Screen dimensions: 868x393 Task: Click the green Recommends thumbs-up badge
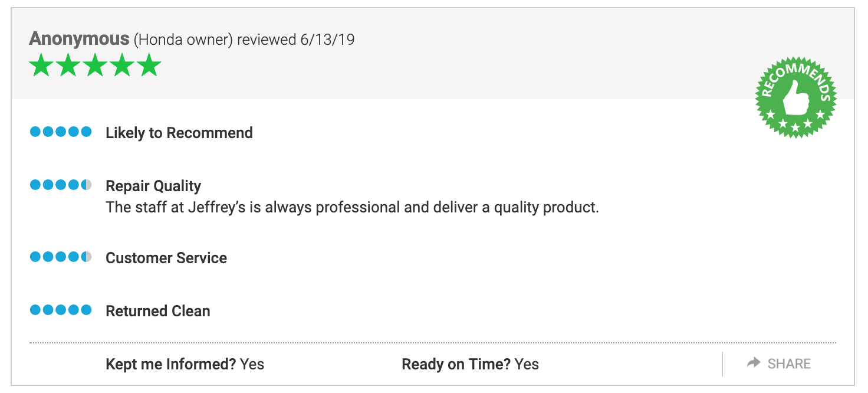pyautogui.click(x=796, y=97)
